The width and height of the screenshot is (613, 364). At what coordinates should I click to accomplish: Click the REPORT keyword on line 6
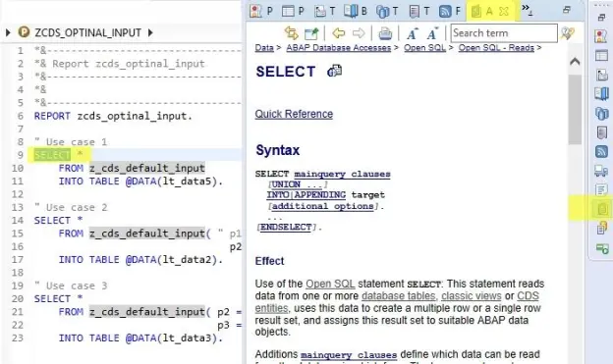click(52, 116)
